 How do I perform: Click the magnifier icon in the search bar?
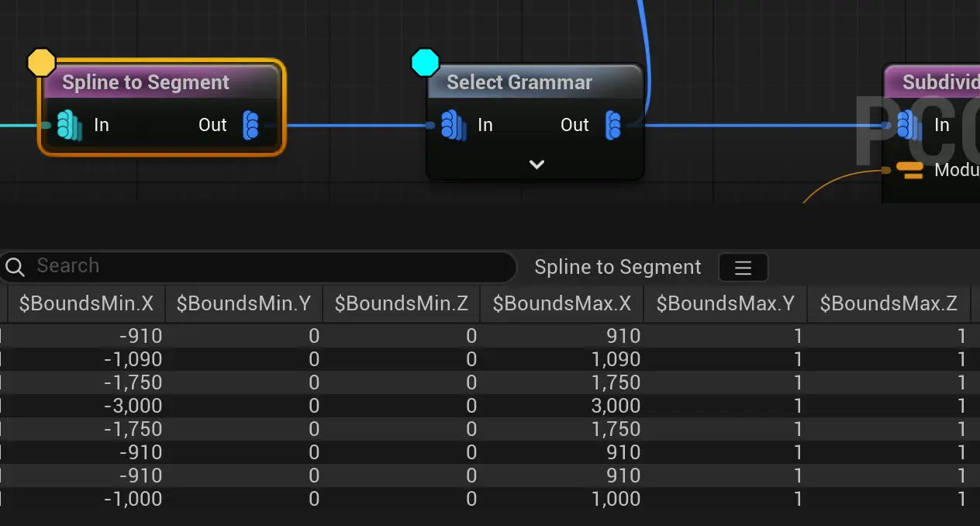pyautogui.click(x=15, y=267)
